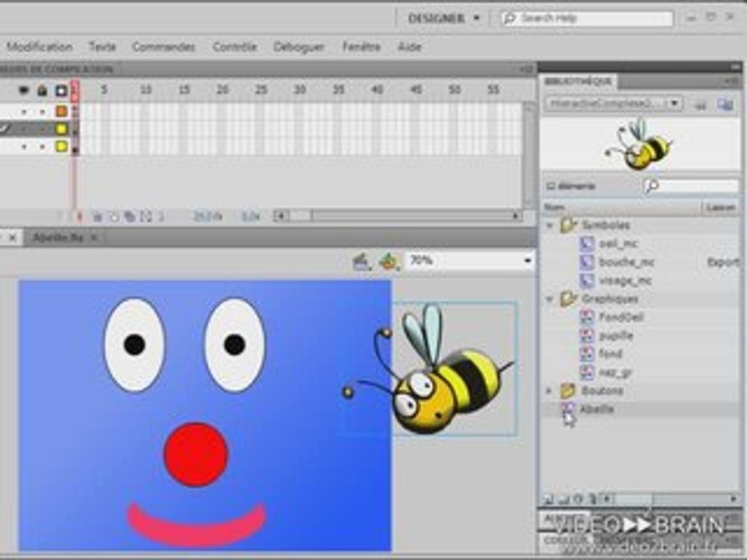Open the 70% stage zoom dropdown

coord(528,261)
